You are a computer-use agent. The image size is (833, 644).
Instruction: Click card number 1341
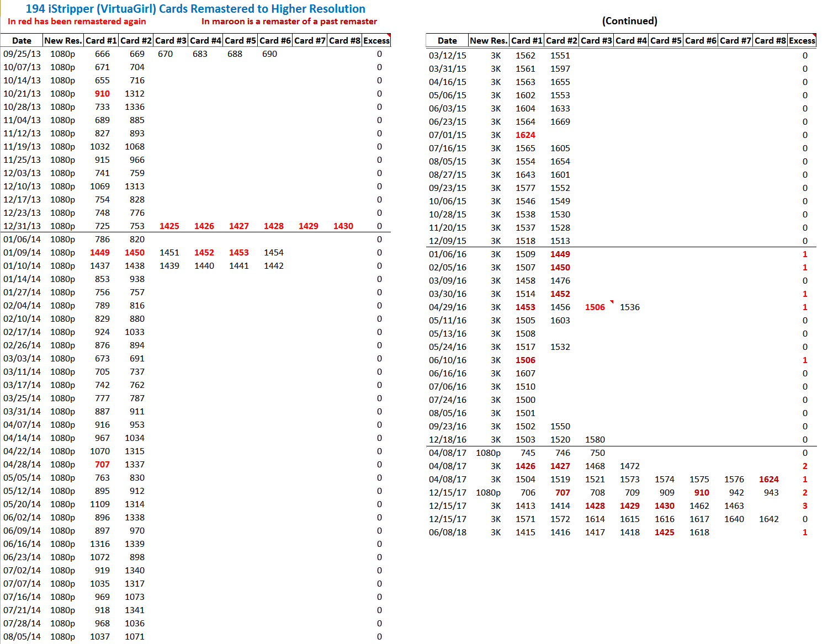(135, 610)
